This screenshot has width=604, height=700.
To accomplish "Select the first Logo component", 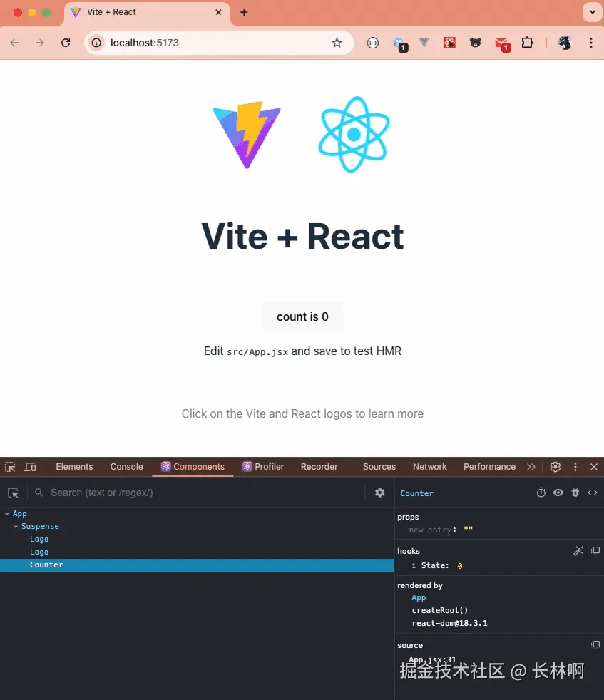I will tap(39, 540).
